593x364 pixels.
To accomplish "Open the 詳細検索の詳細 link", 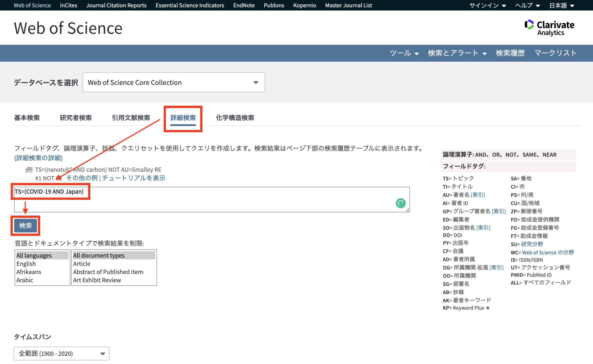I will 38,158.
